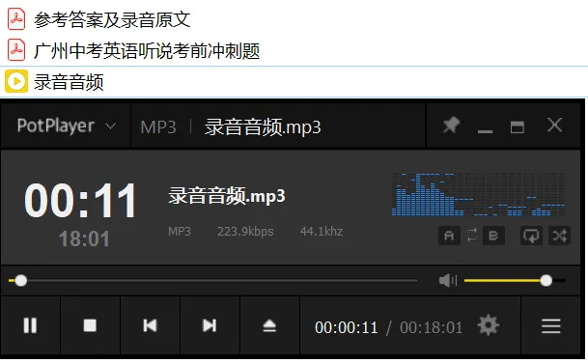This screenshot has height=364, width=588.
Task: Select the 参考答案及录音原文 PDF file
Action: pyautogui.click(x=112, y=20)
